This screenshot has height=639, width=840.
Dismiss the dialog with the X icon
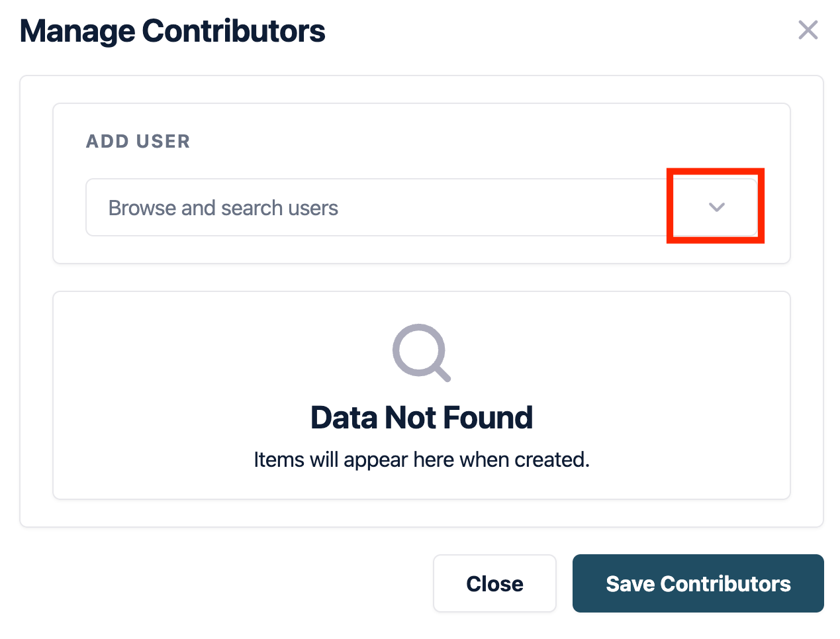(x=808, y=30)
